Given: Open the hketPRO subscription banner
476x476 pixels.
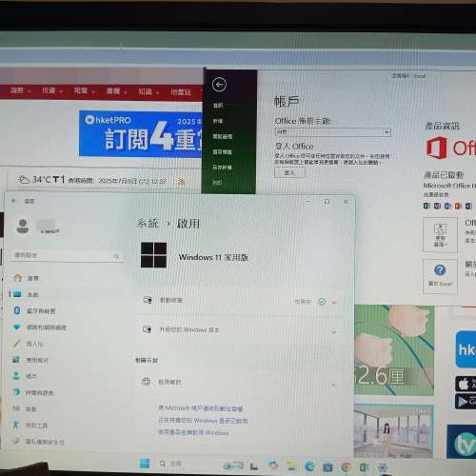Looking at the screenshot, I should pyautogui.click(x=141, y=134).
